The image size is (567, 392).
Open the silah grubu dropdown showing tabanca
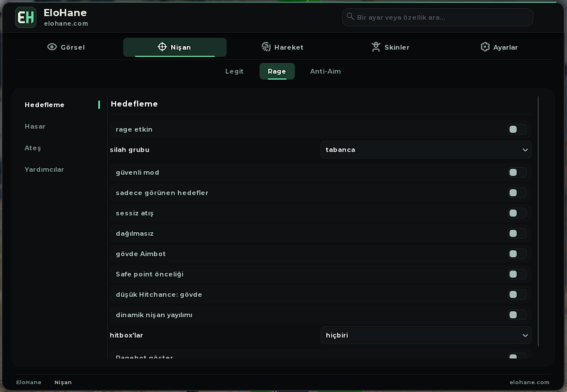pos(426,150)
